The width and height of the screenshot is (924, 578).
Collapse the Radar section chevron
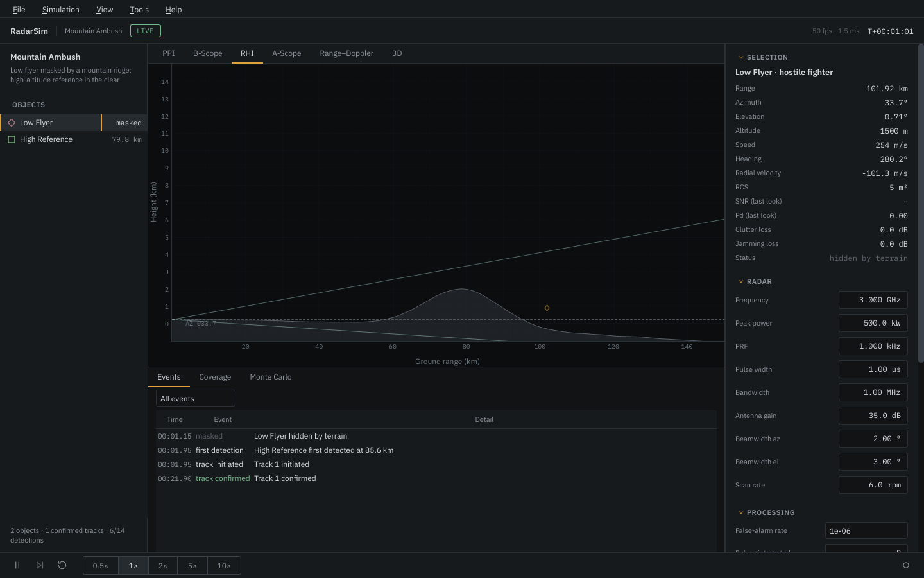coord(740,281)
